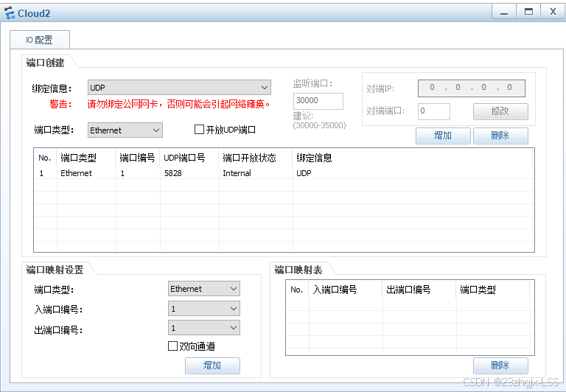
Task: Minimize the Cloud2 window
Action: click(x=504, y=13)
